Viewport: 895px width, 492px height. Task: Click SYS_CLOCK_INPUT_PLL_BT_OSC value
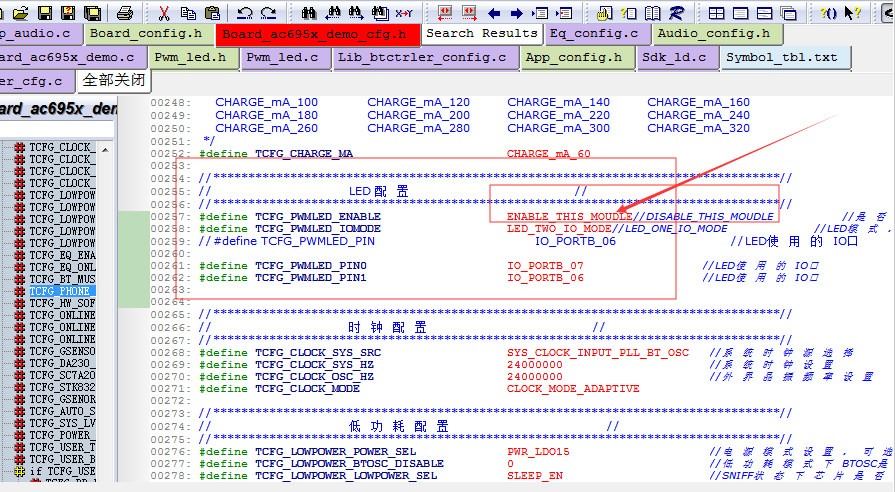click(x=598, y=353)
